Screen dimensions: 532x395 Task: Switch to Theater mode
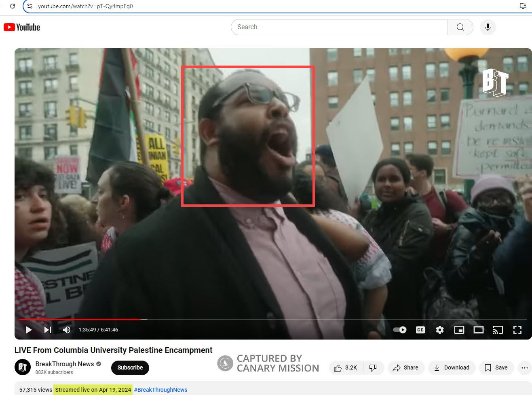[x=478, y=330]
